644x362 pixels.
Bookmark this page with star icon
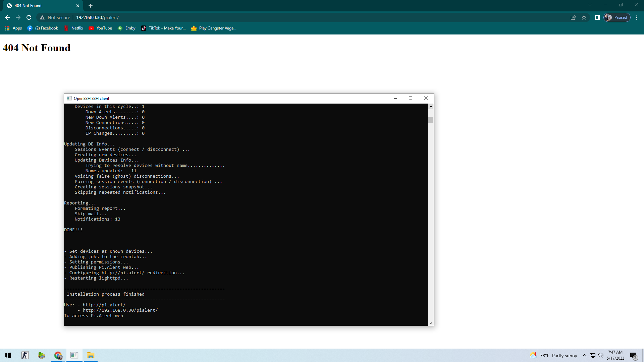coord(584,17)
